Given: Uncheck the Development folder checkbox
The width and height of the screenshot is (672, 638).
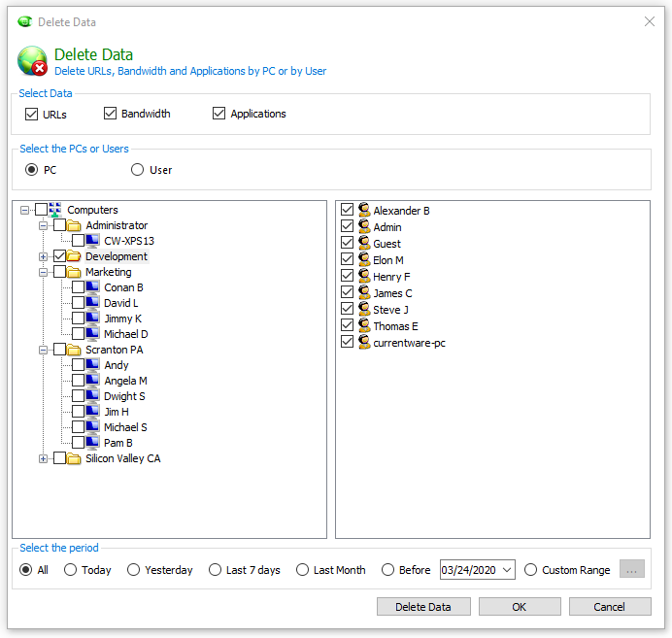Looking at the screenshot, I should [59, 256].
